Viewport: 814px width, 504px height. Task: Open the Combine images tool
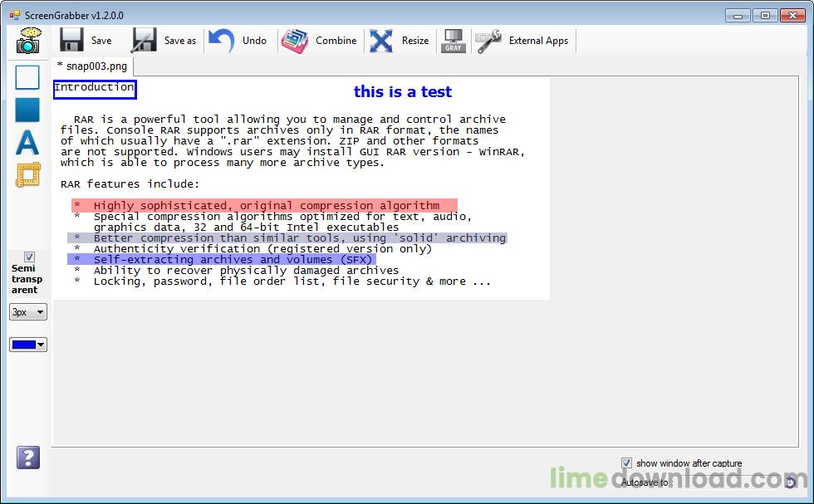coord(319,41)
